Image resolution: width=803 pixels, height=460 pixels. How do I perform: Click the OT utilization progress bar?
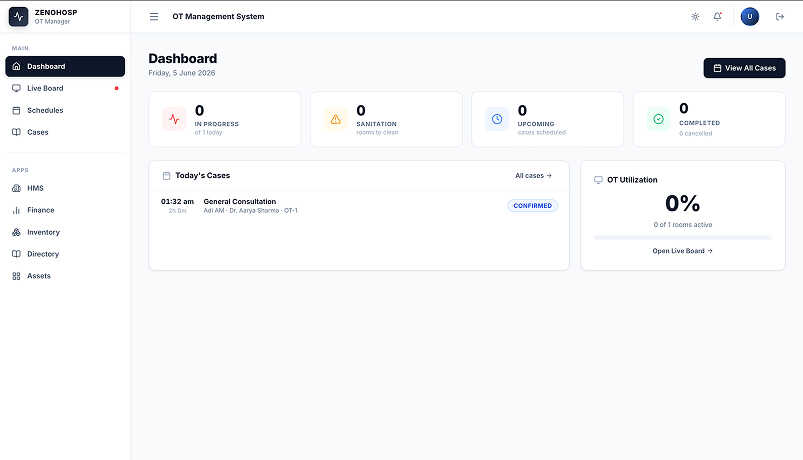(x=682, y=238)
